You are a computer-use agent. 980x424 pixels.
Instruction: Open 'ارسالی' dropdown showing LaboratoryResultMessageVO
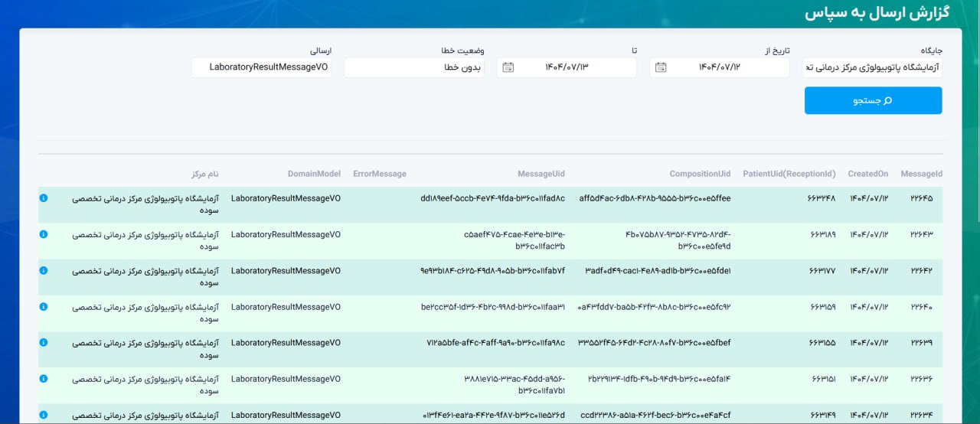261,67
